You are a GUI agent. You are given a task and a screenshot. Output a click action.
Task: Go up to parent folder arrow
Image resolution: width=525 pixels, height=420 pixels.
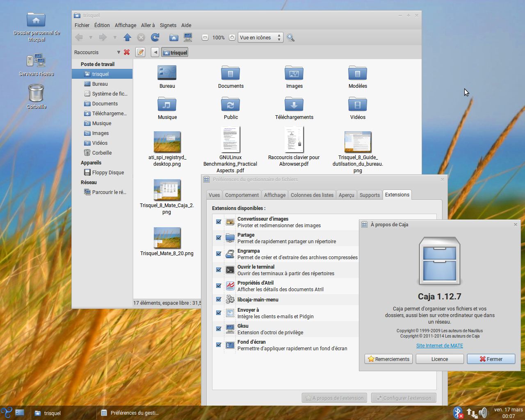click(x=127, y=37)
